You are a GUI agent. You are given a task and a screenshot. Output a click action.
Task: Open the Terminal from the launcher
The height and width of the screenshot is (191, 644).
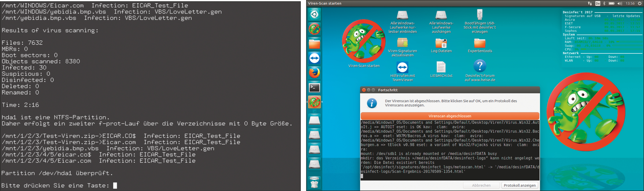[x=314, y=88]
